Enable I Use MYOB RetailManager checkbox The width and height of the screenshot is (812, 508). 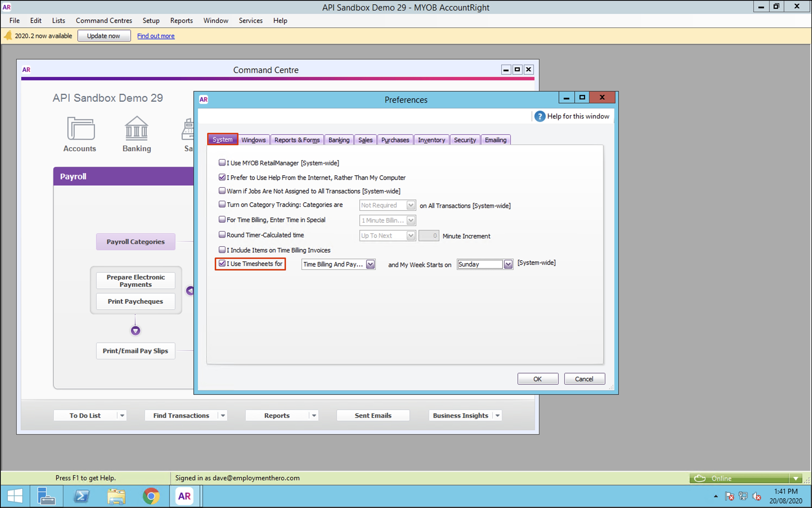click(222, 163)
